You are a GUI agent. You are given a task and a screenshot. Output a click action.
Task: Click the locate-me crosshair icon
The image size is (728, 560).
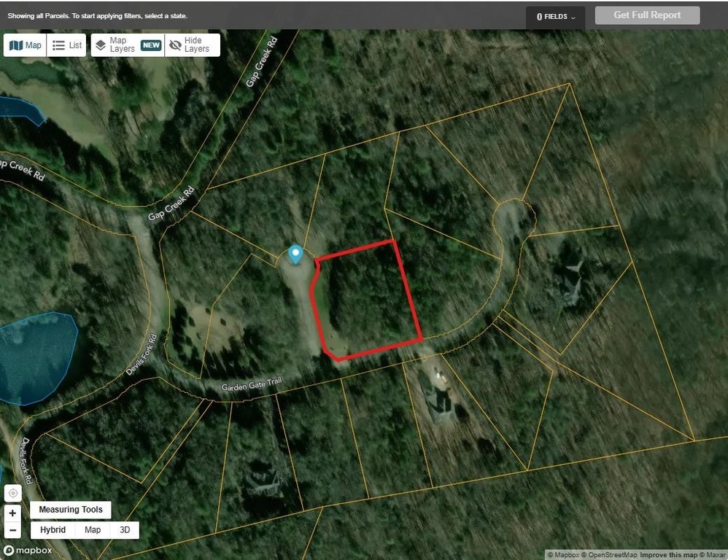[x=12, y=493]
